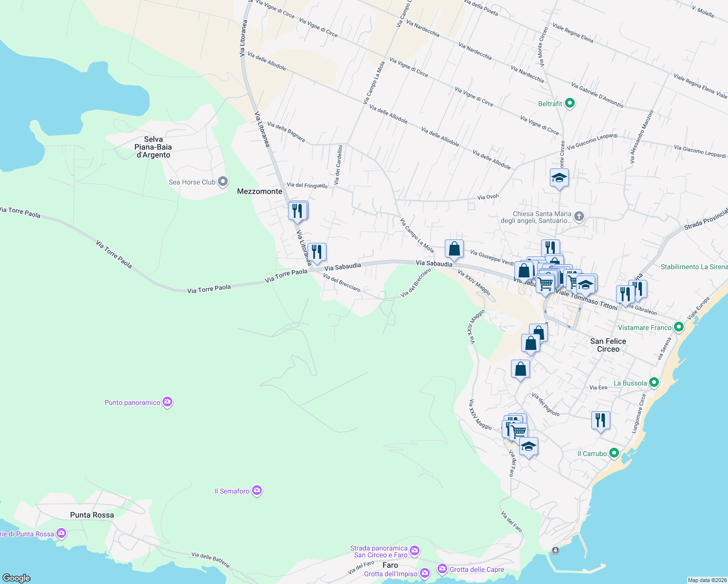This screenshot has height=584, width=728.
Task: Open the restaurant pin above Via Eea
Action: [x=600, y=419]
